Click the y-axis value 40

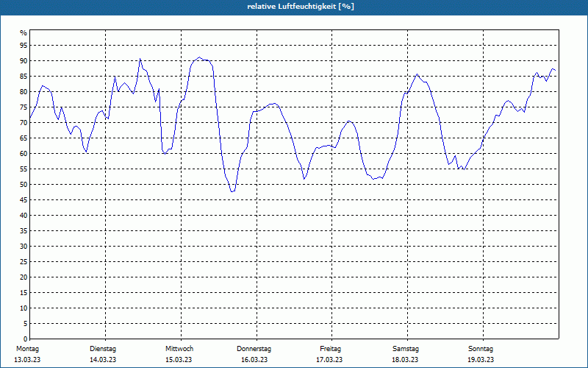pyautogui.click(x=24, y=216)
